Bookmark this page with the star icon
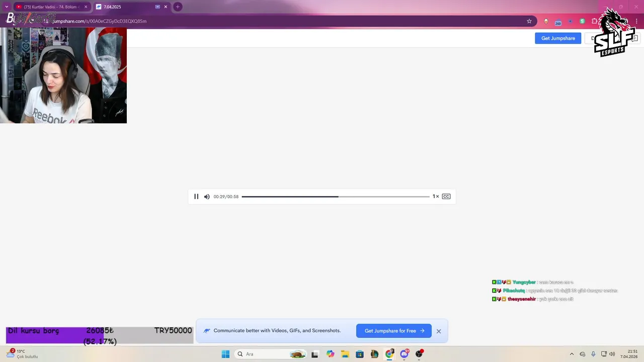The image size is (644, 362). tap(529, 21)
